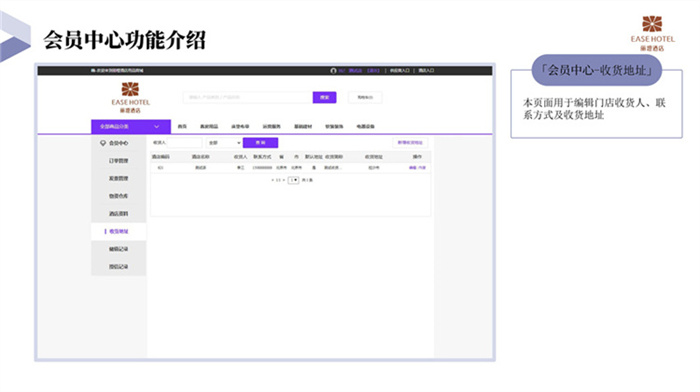The image size is (700, 392).
Task: Open the 全部 filter dropdown
Action: [x=224, y=143]
